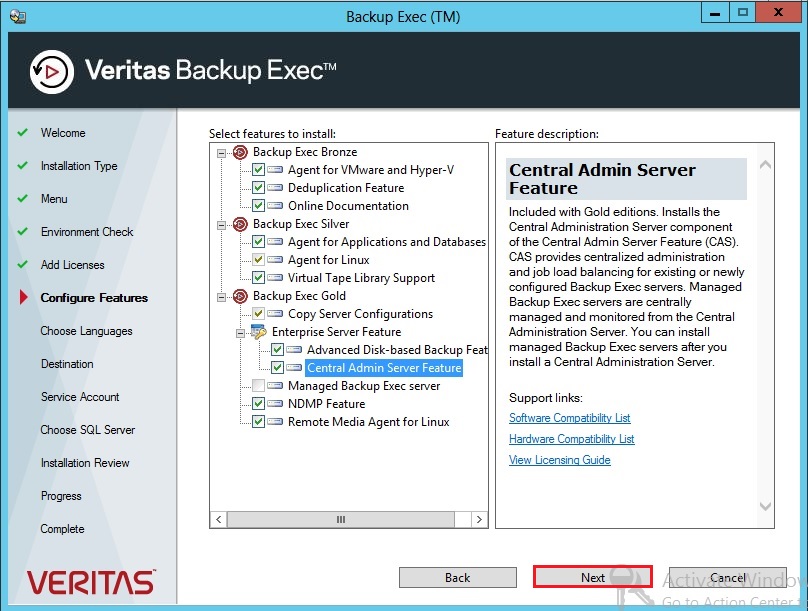Uncheck the Deduplication Feature option
This screenshot has height=611, width=808.
coord(260,188)
